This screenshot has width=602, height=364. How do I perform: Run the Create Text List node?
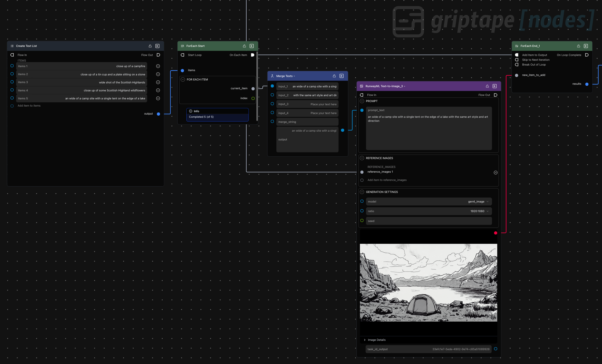[158, 46]
